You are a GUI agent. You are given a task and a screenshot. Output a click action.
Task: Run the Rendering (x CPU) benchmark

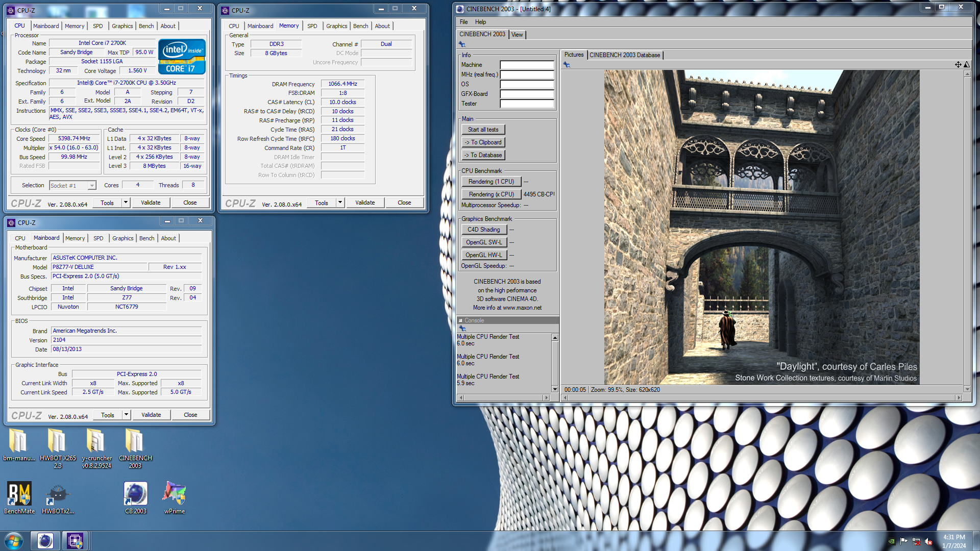coord(491,194)
